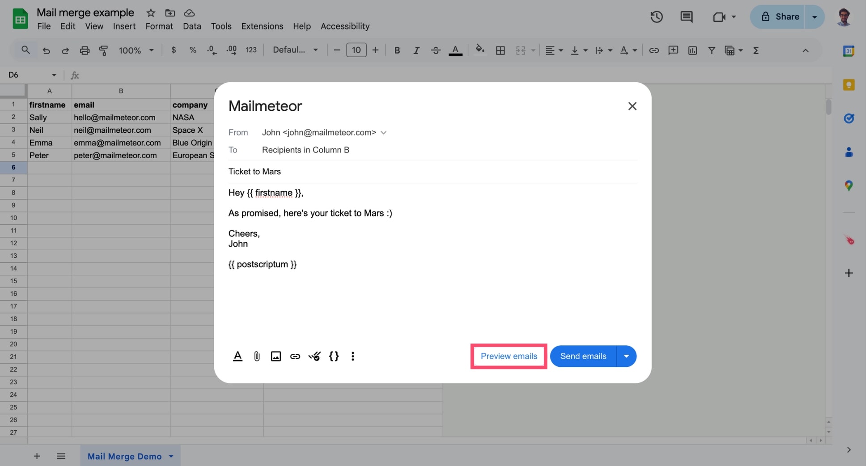Click attach file paperclip in Mailmeteor

(x=257, y=356)
